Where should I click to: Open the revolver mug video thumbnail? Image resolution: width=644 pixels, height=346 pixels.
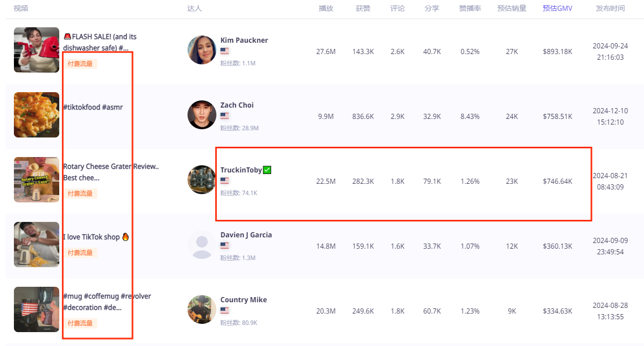pos(37,309)
